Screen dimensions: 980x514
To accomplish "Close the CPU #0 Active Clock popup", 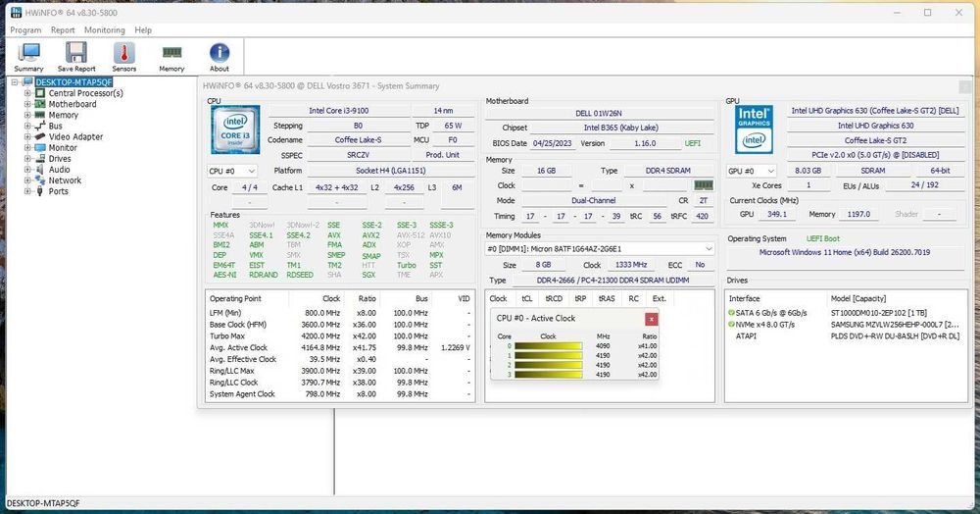I will tap(651, 319).
